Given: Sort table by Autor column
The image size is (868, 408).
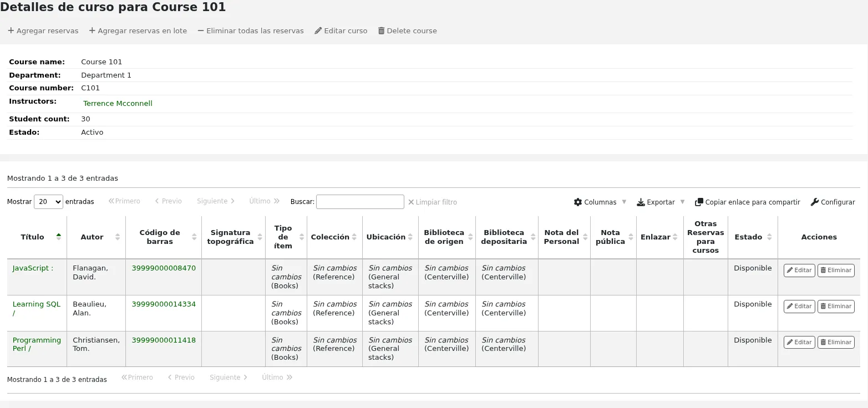Looking at the screenshot, I should click(x=97, y=237).
